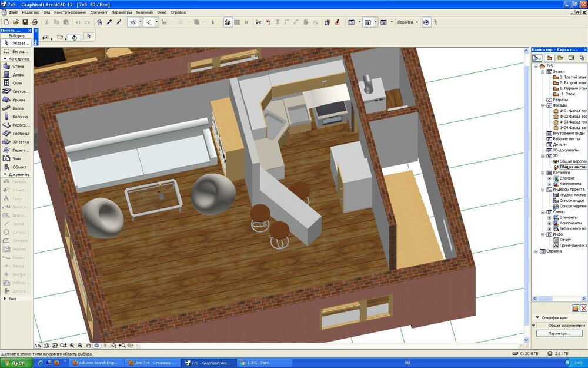The image size is (588, 368).
Task: Click the Параметры... button in Navigator
Action: [559, 333]
